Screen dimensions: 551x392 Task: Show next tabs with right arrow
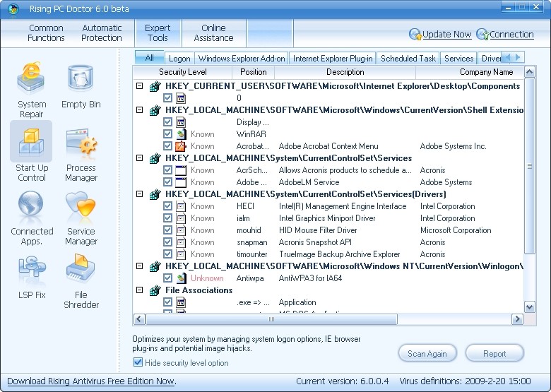click(x=518, y=57)
